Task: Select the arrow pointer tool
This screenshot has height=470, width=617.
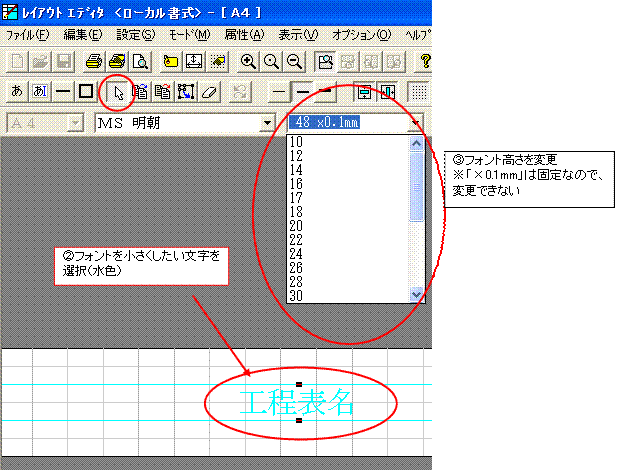Action: click(x=118, y=93)
